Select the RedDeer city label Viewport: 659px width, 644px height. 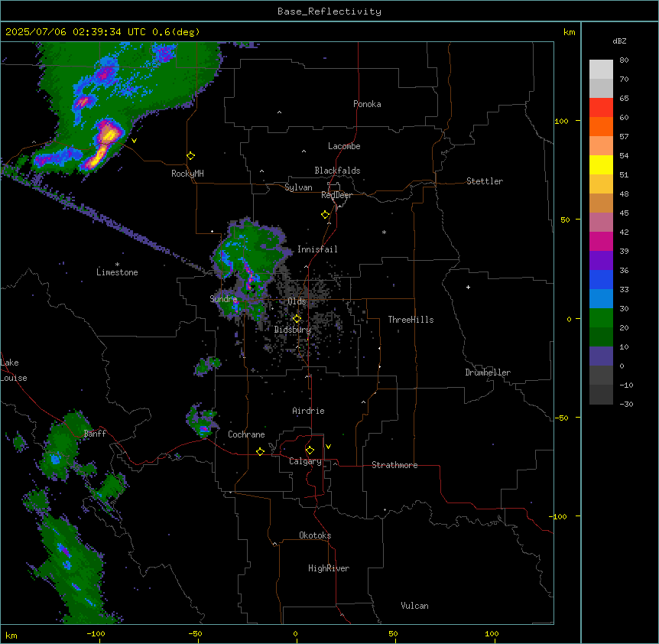(336, 195)
